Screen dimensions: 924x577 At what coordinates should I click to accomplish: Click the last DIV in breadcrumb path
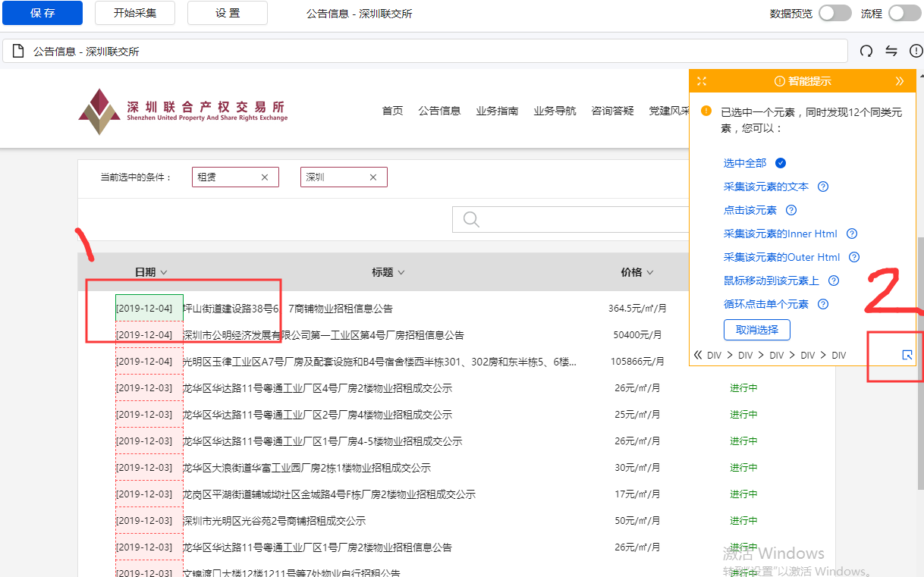(x=838, y=355)
